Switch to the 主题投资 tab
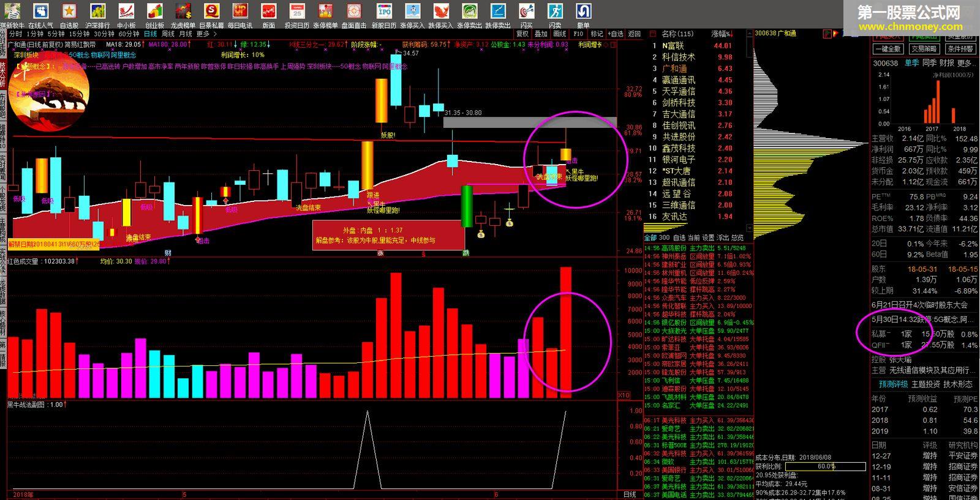This screenshot has height=500, width=980. point(925,384)
